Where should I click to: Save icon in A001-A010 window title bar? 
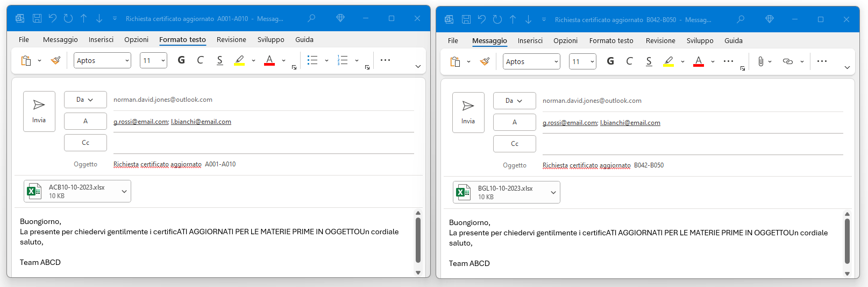[x=37, y=18]
